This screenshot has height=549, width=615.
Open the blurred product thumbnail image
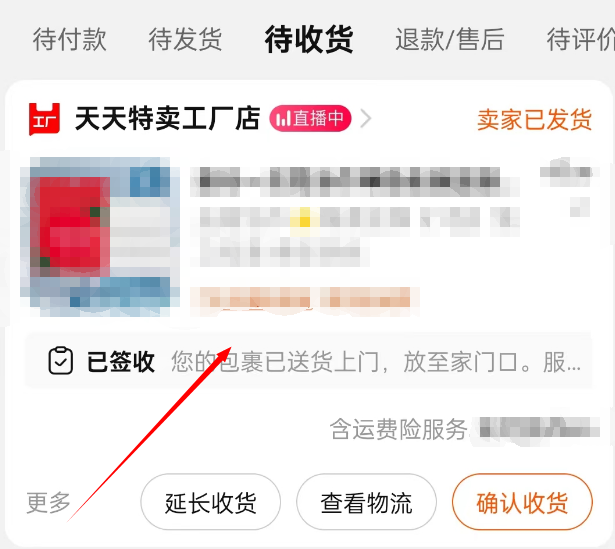(x=100, y=236)
